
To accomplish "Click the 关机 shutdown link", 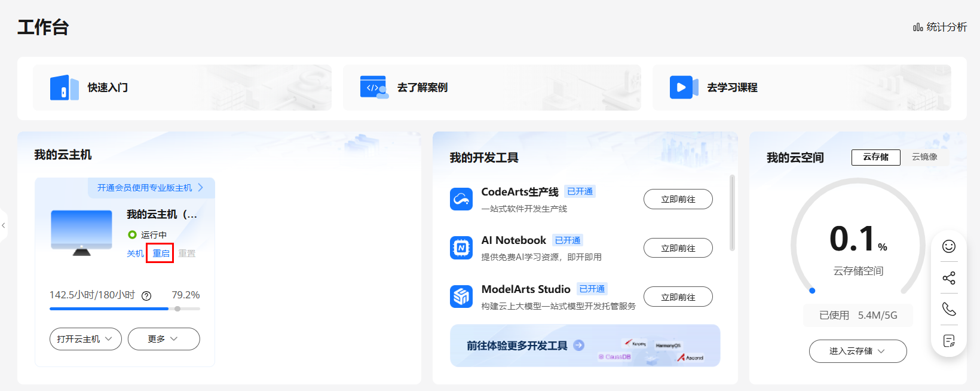I will 135,253.
